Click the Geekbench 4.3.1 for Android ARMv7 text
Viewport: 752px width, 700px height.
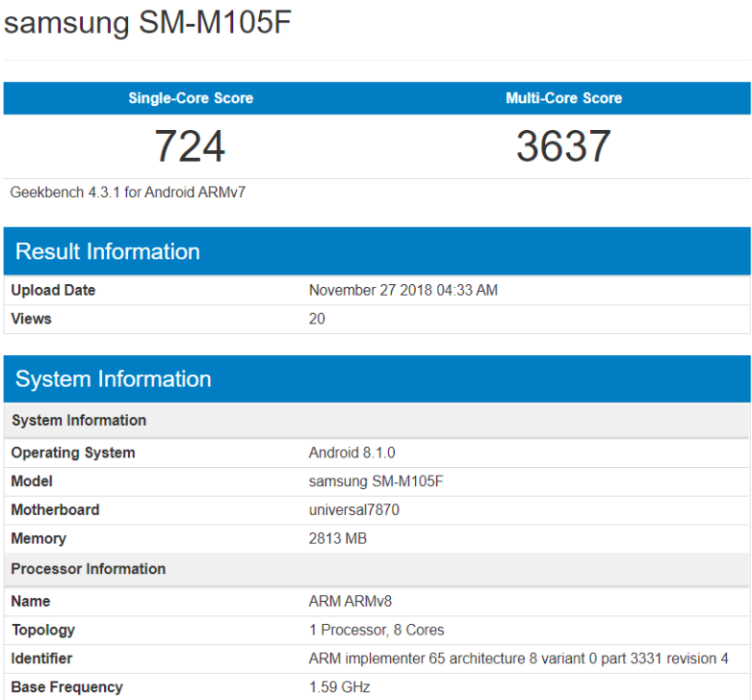pyautogui.click(x=127, y=193)
